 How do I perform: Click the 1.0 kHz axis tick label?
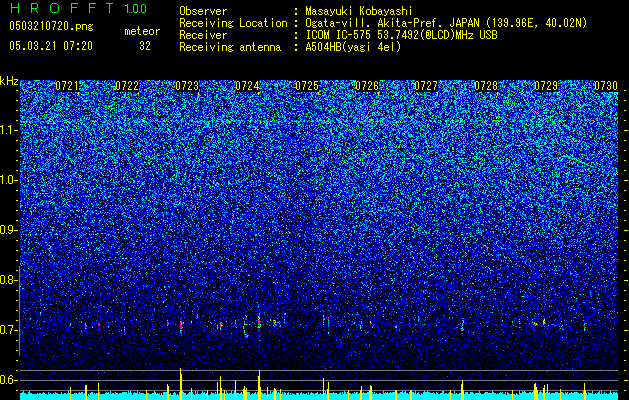point(9,180)
